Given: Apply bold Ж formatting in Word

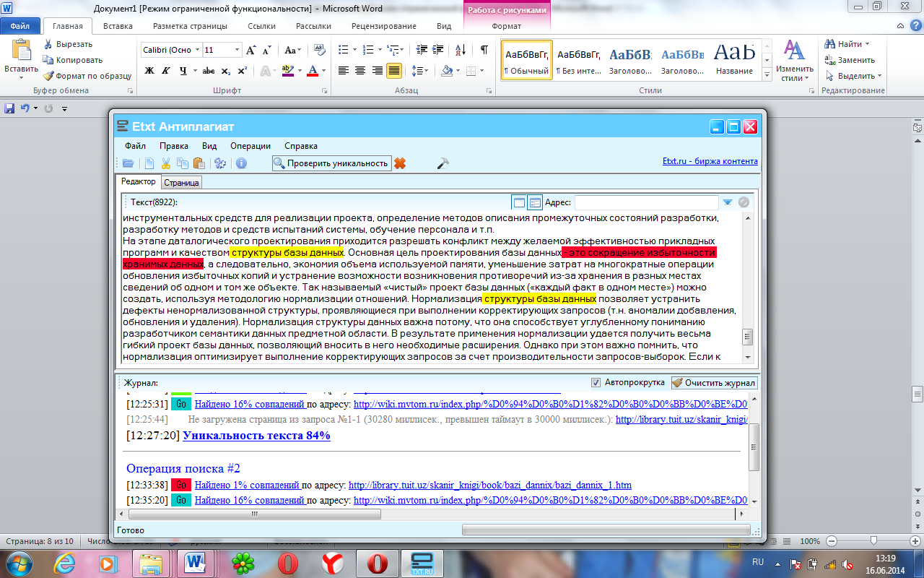Looking at the screenshot, I should coord(149,71).
